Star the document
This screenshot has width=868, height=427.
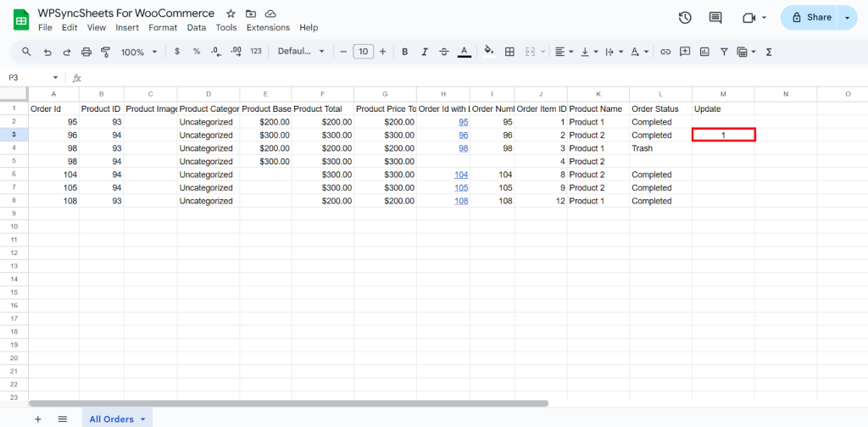pos(231,14)
